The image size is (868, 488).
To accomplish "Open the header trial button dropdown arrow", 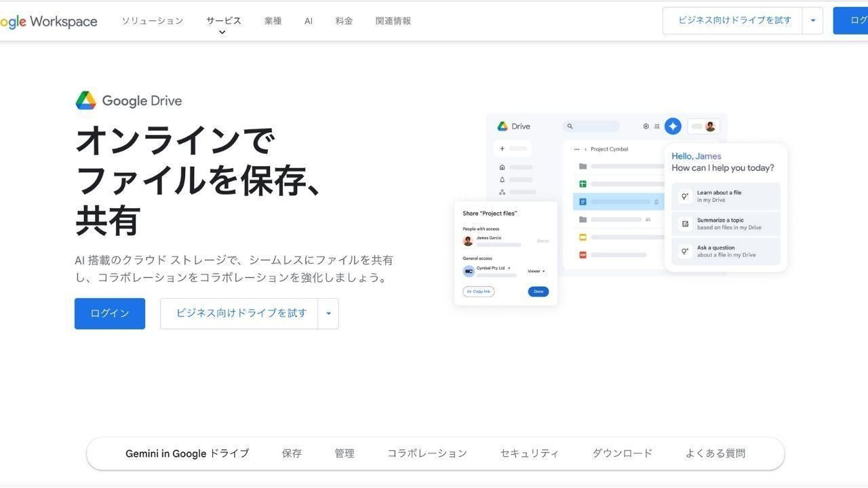I will (x=813, y=20).
